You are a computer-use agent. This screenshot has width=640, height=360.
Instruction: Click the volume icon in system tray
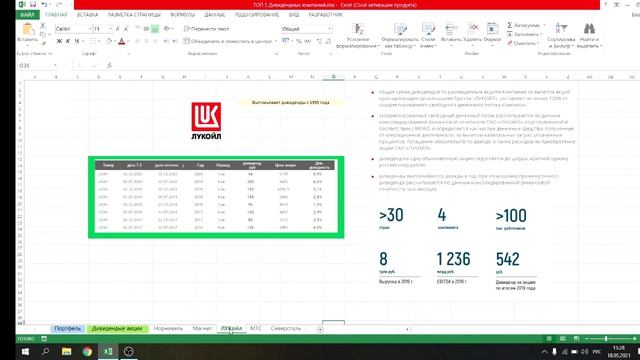584,351
